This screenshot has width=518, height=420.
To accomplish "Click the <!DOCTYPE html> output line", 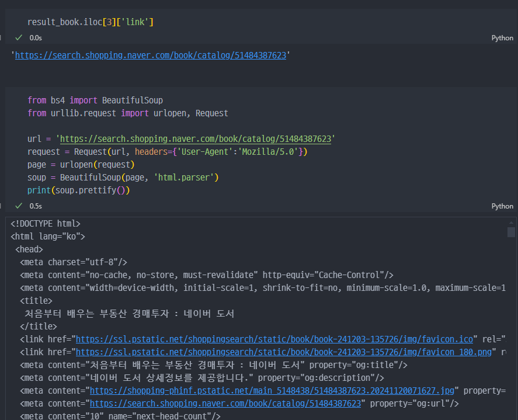I will [45, 224].
